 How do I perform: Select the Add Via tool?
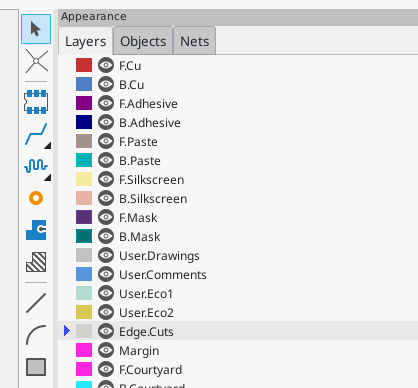36,198
